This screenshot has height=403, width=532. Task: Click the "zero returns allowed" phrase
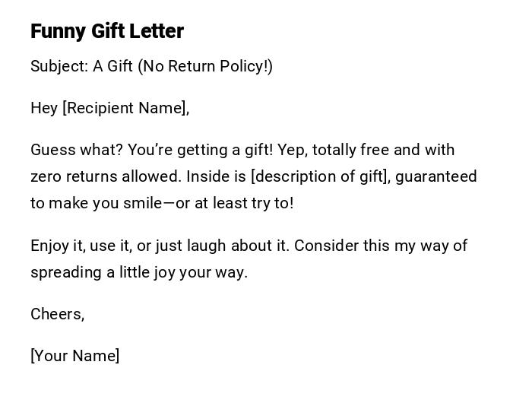point(106,176)
